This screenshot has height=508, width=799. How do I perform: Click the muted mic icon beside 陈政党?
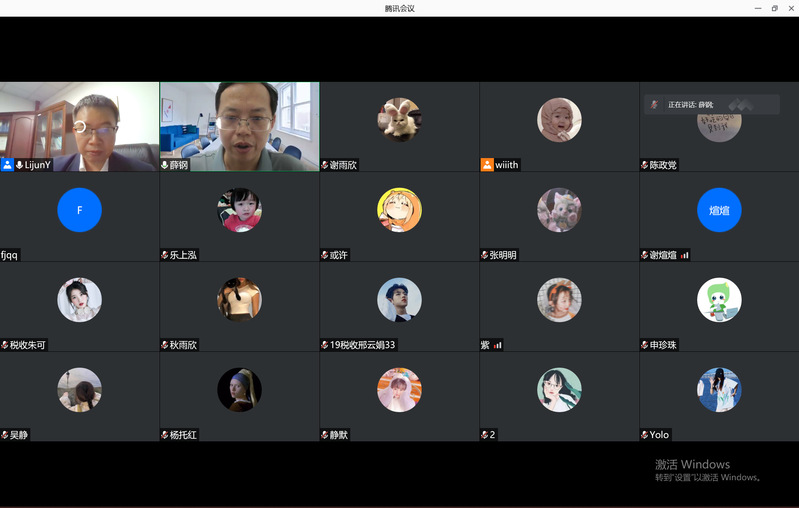pyautogui.click(x=645, y=165)
